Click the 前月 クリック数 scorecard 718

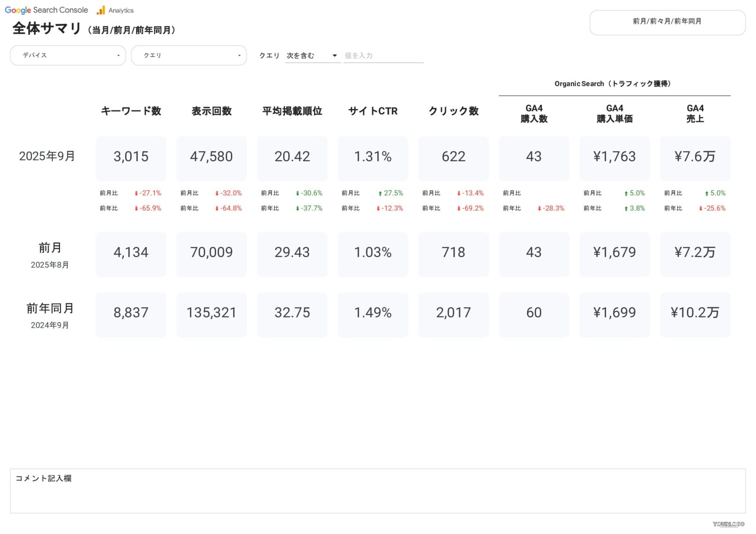pyautogui.click(x=453, y=253)
